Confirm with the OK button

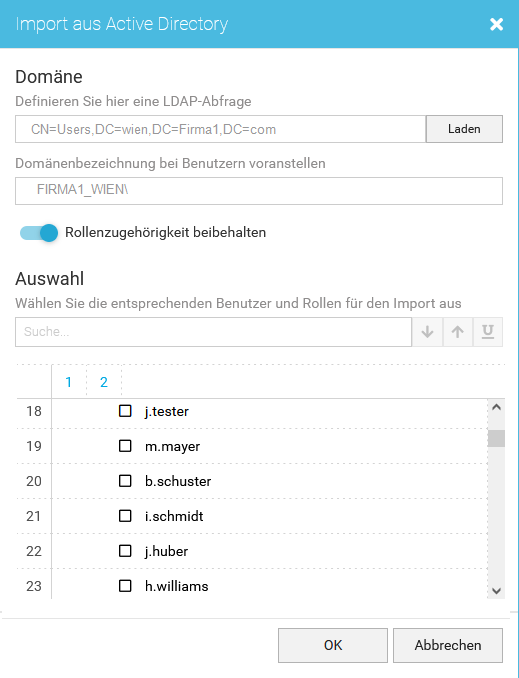[333, 645]
